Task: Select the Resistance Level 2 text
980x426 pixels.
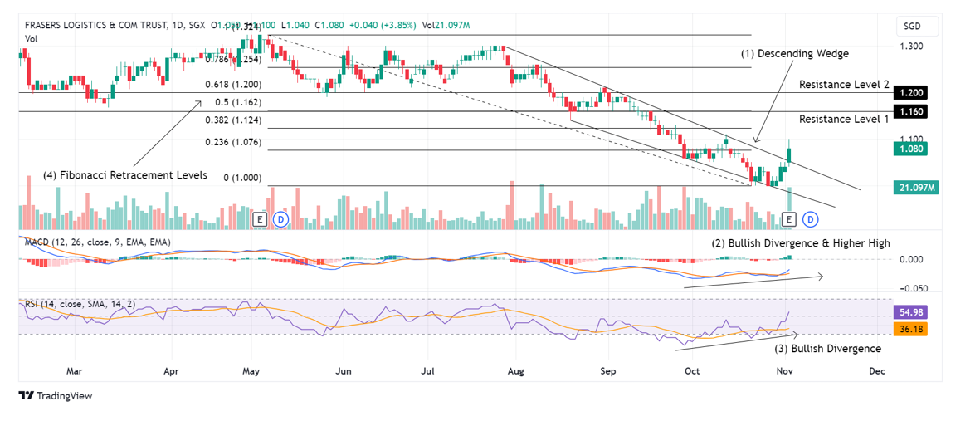Action: click(x=845, y=84)
